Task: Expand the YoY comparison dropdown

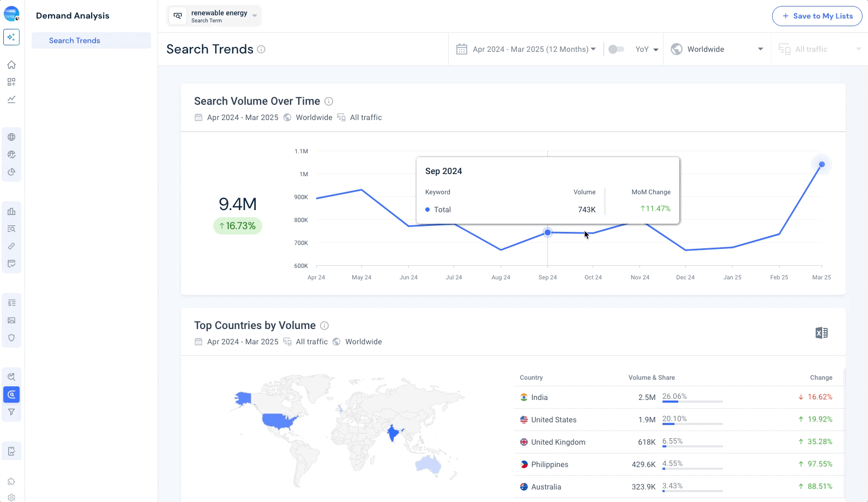Action: [x=647, y=49]
